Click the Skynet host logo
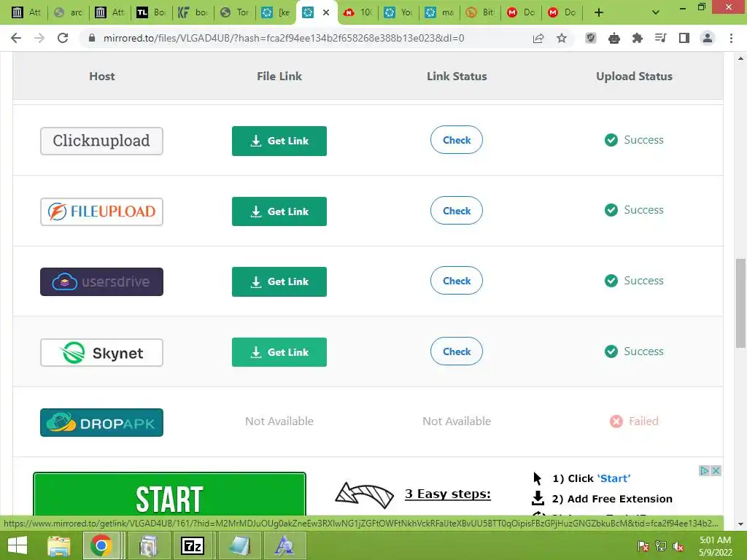The width and height of the screenshot is (747, 560). pyautogui.click(x=101, y=353)
